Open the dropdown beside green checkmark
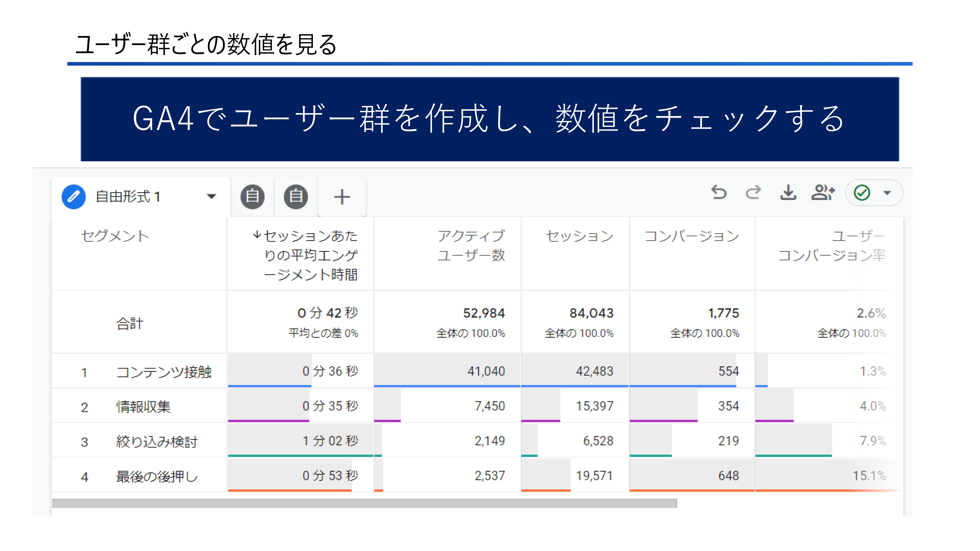Viewport: 980px width, 551px height. (887, 193)
